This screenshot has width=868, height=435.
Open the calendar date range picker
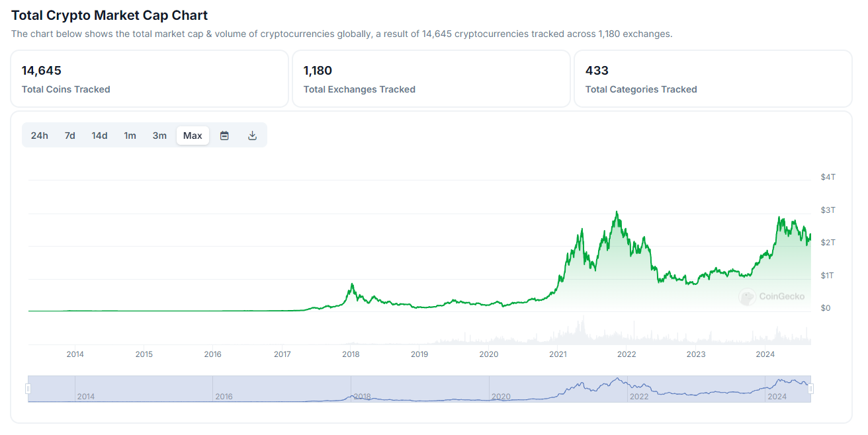tap(224, 136)
